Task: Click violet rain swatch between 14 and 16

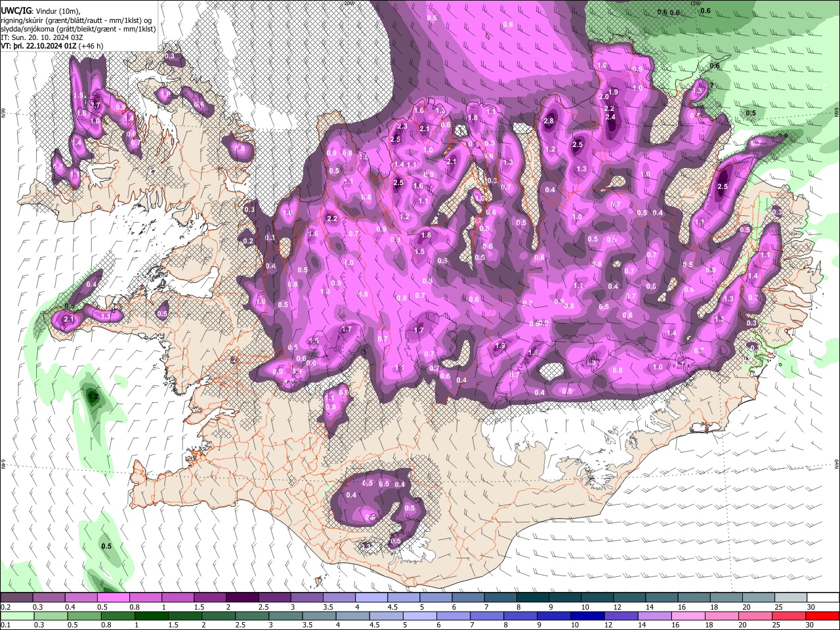Action: (x=654, y=616)
